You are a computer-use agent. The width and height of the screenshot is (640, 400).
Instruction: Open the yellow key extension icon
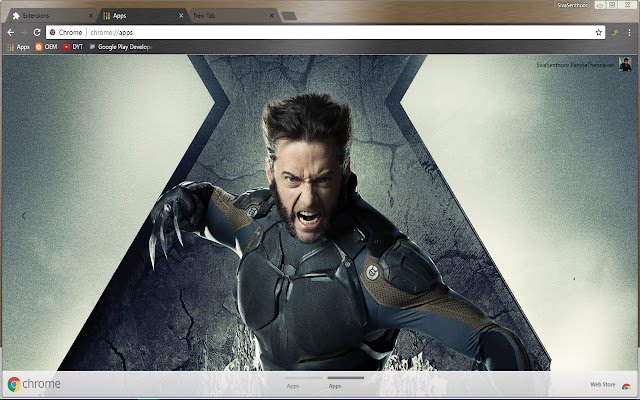point(615,33)
